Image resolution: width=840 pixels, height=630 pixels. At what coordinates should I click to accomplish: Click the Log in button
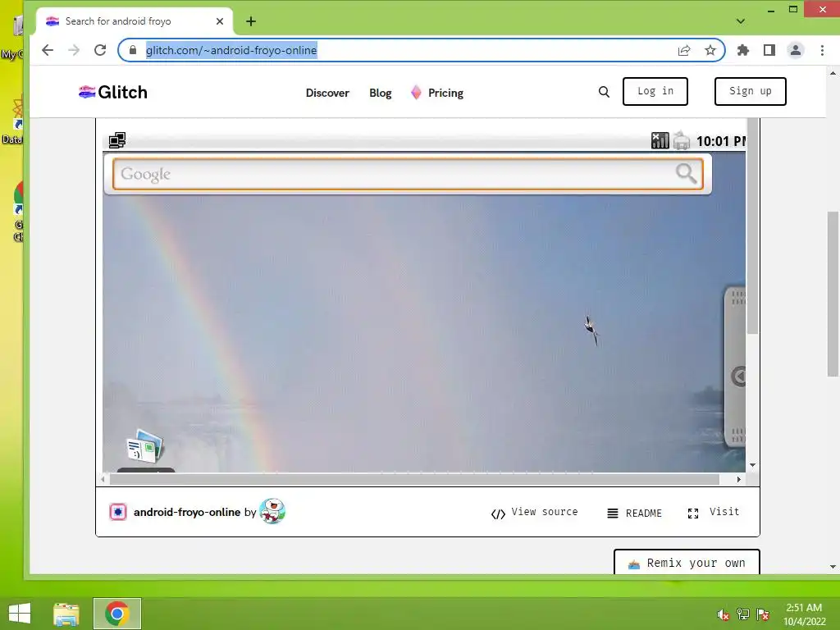tap(655, 91)
